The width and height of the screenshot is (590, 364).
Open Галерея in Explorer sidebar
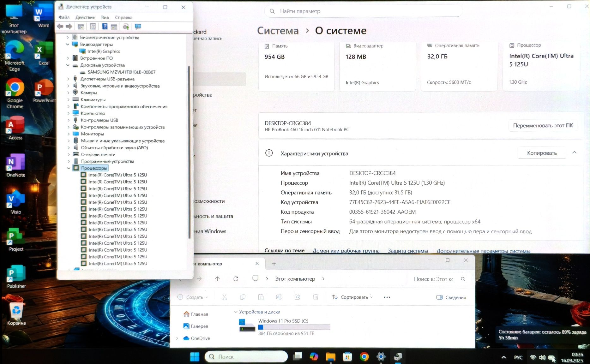point(196,326)
